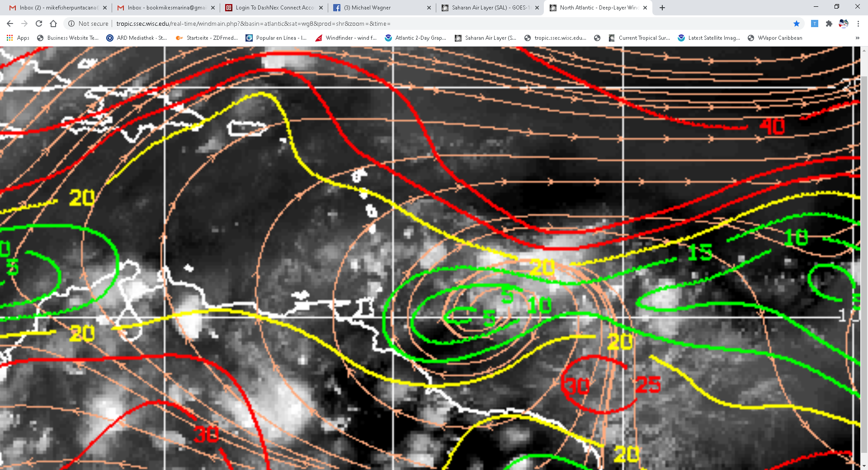The width and height of the screenshot is (868, 470).
Task: Open the Chrome profile avatar
Action: (x=844, y=23)
